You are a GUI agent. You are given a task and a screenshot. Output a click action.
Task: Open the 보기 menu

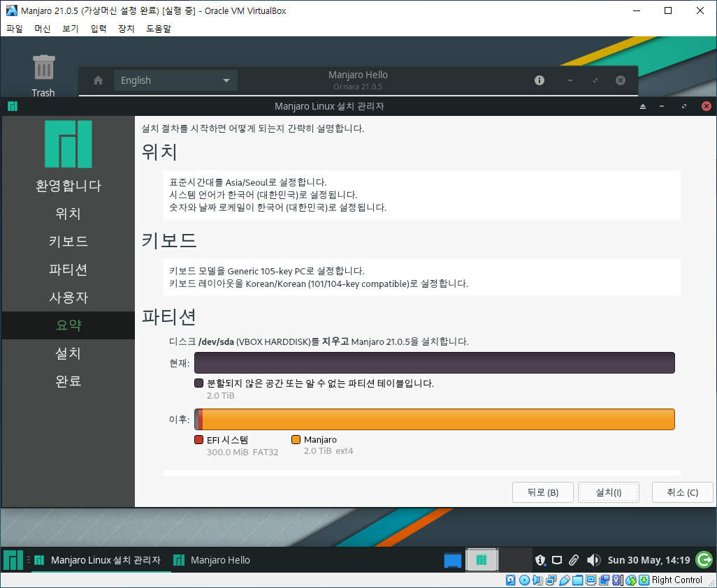(x=71, y=29)
